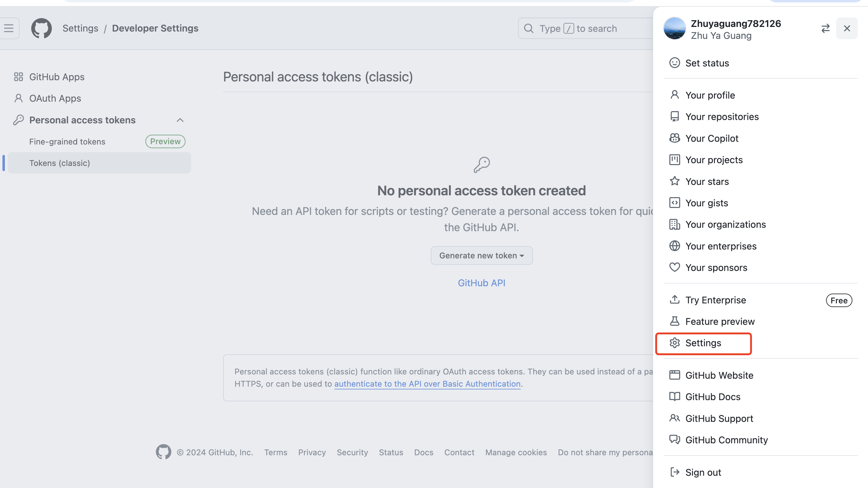Open Your stars from menu
This screenshot has height=488, width=868.
click(707, 181)
